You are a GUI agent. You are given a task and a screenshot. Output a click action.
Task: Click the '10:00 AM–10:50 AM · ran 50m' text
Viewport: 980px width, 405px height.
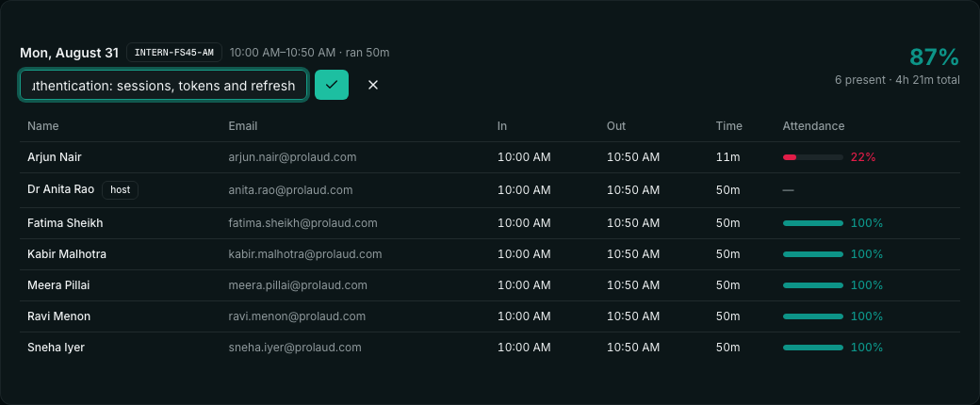(x=309, y=53)
